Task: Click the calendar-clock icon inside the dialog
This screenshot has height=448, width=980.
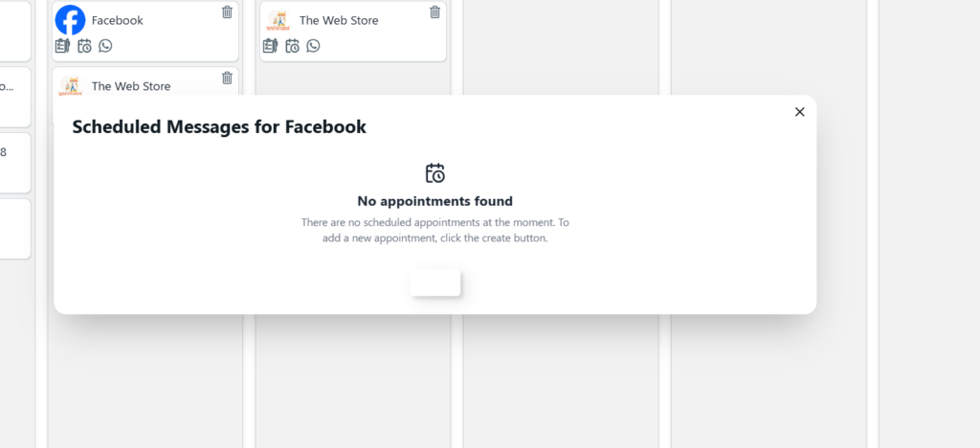Action: (x=435, y=173)
